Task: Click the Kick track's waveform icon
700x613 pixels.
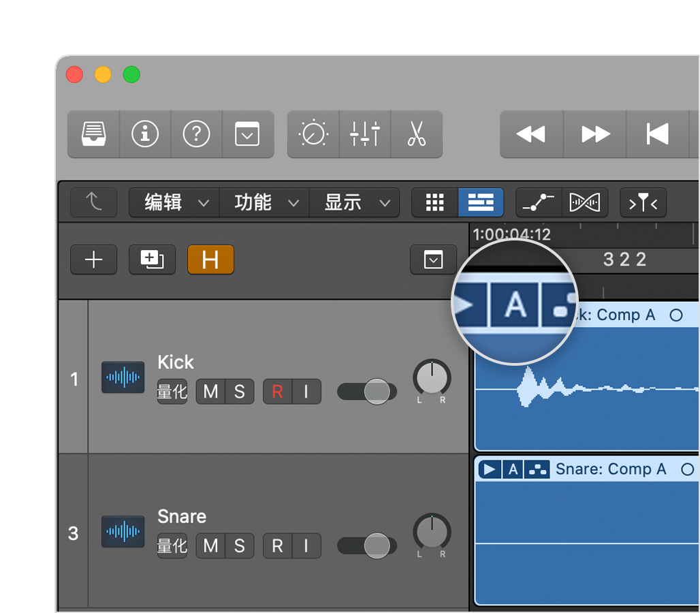Action: coord(123,377)
